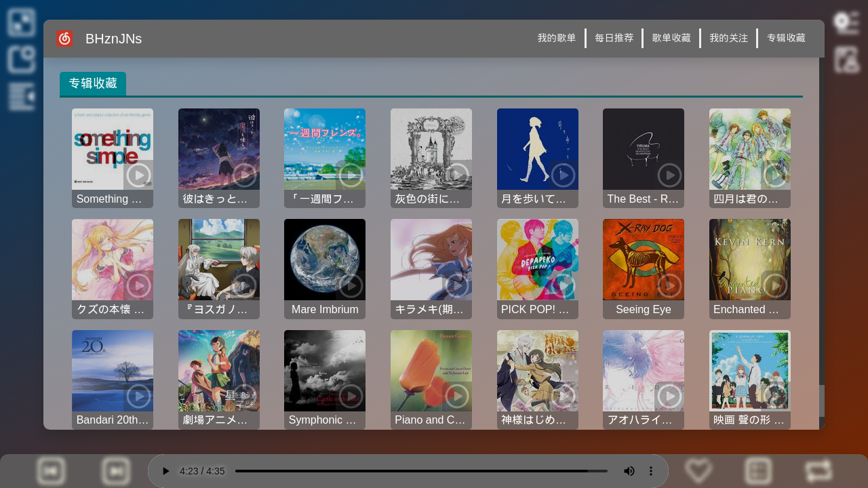The height and width of the screenshot is (488, 868).
Task: Click play overlay on 一週間フレンズ album
Action: [351, 175]
